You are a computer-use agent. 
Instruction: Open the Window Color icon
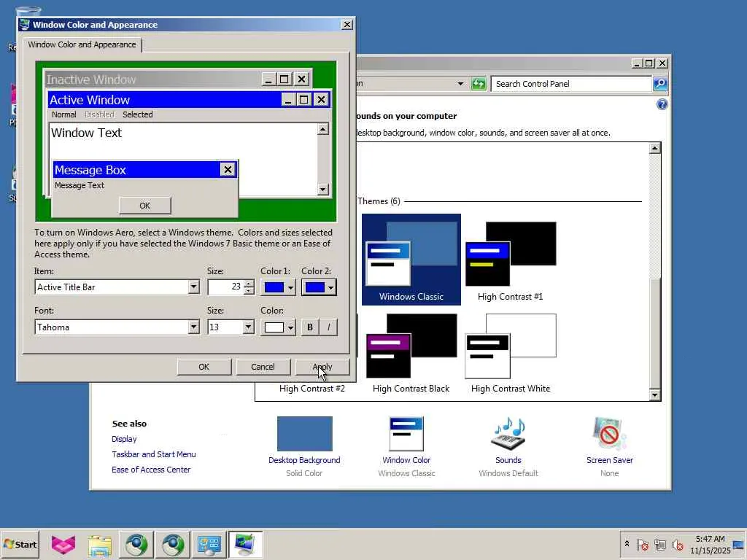(x=406, y=434)
